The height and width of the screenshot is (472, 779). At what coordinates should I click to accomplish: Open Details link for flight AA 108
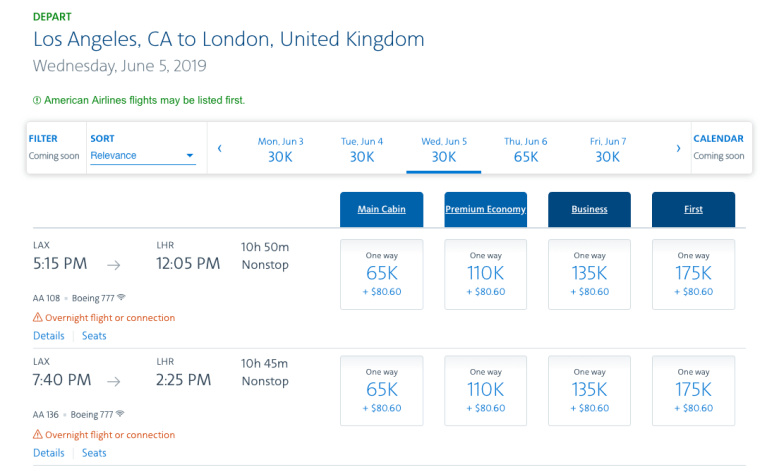click(49, 336)
